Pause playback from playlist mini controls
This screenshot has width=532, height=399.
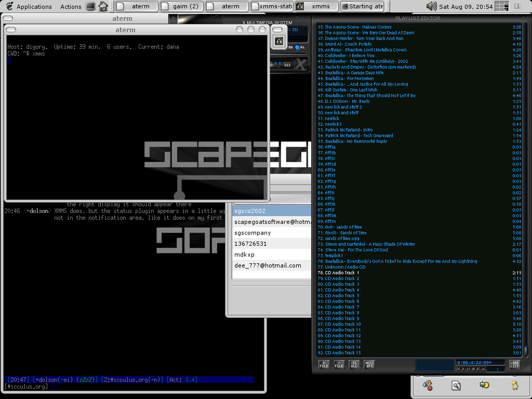[469, 369]
